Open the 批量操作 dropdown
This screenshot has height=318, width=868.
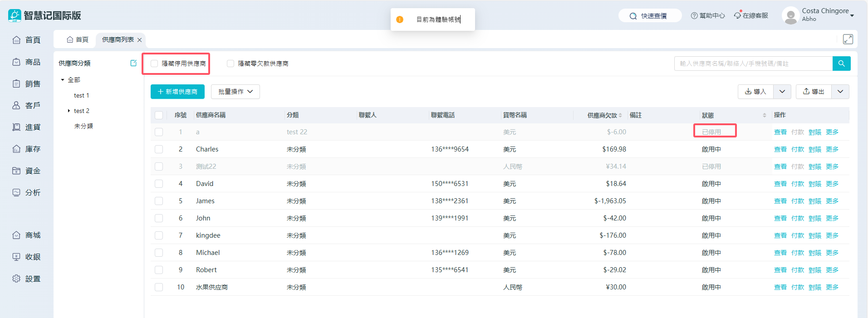(x=235, y=92)
